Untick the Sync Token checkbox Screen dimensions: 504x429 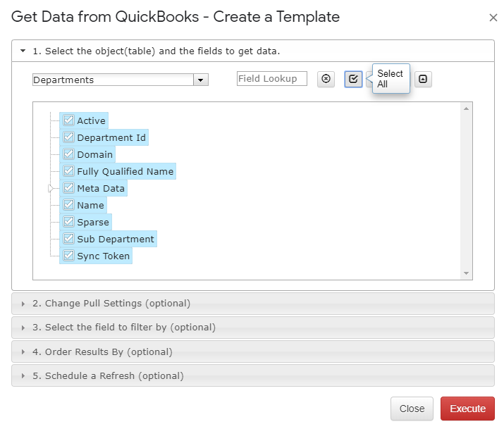[x=68, y=256]
